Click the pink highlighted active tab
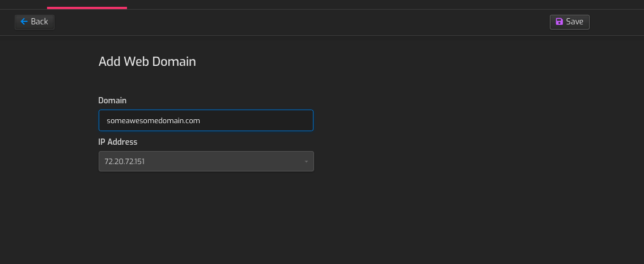This screenshot has width=644, height=264. 87,5
